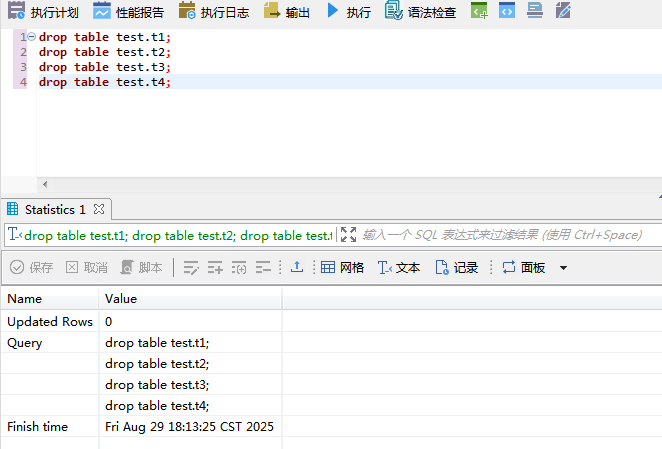Run the script with 执行 button
This screenshot has height=449, width=662.
point(348,12)
